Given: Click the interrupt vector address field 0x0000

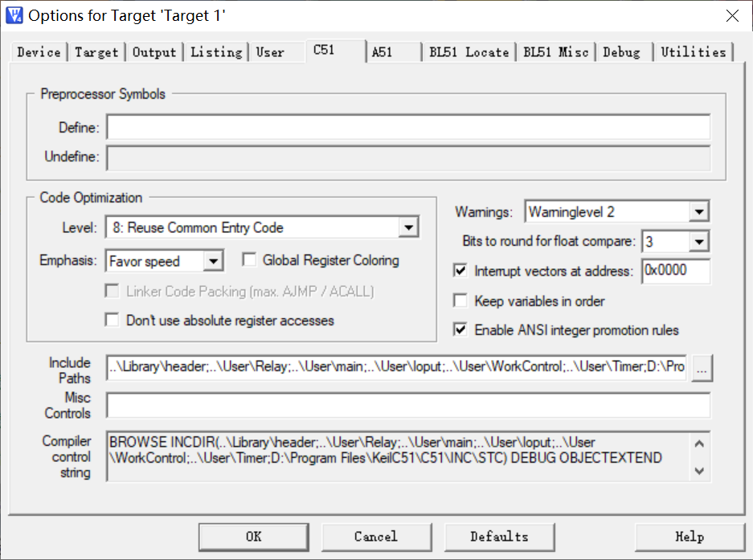Looking at the screenshot, I should [x=676, y=271].
